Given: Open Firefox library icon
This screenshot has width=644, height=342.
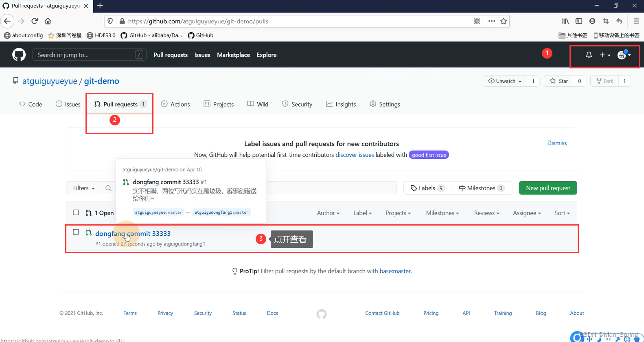Looking at the screenshot, I should point(565,21).
